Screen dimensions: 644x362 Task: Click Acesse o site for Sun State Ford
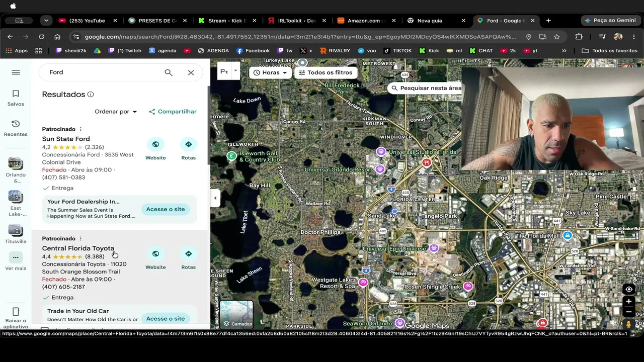(x=166, y=209)
